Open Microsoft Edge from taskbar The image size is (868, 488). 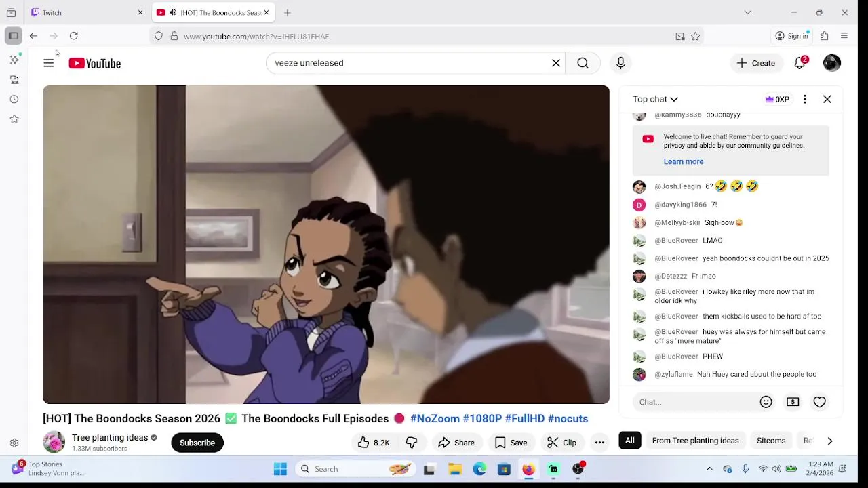(479, 469)
